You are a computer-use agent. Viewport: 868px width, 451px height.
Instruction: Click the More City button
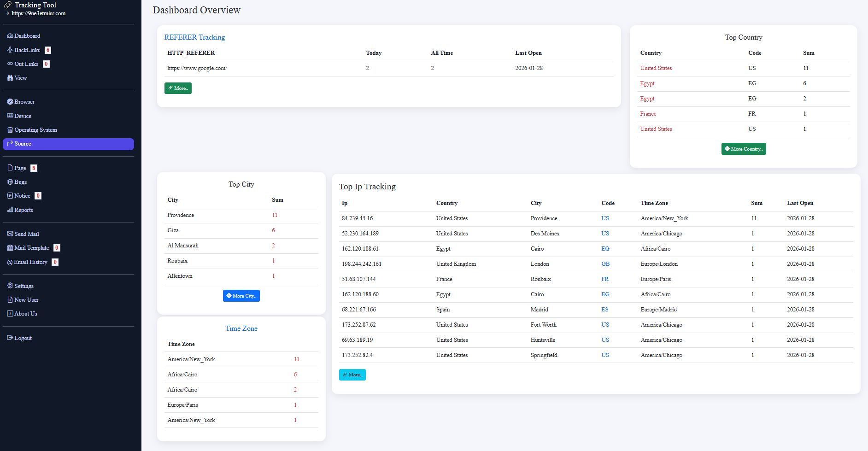[241, 296]
